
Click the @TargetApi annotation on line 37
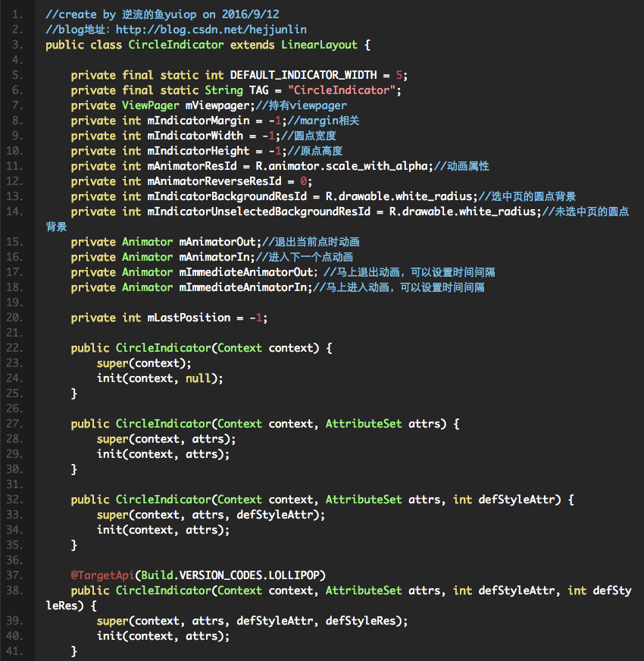coord(102,576)
